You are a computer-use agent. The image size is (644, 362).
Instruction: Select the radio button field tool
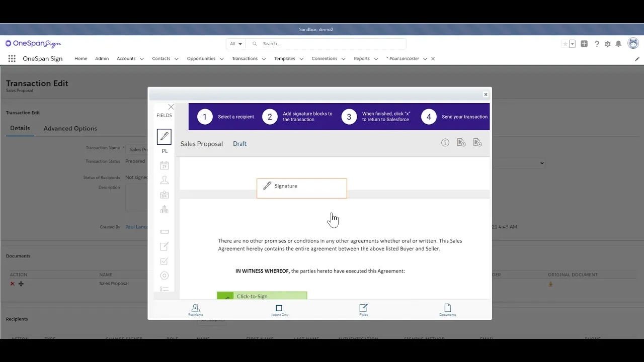click(x=164, y=275)
